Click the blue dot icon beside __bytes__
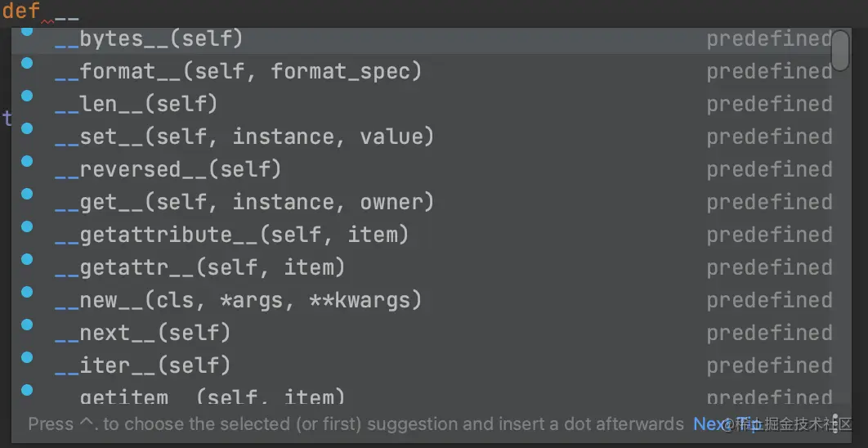Screen dimensions: 868x448 coord(27,31)
